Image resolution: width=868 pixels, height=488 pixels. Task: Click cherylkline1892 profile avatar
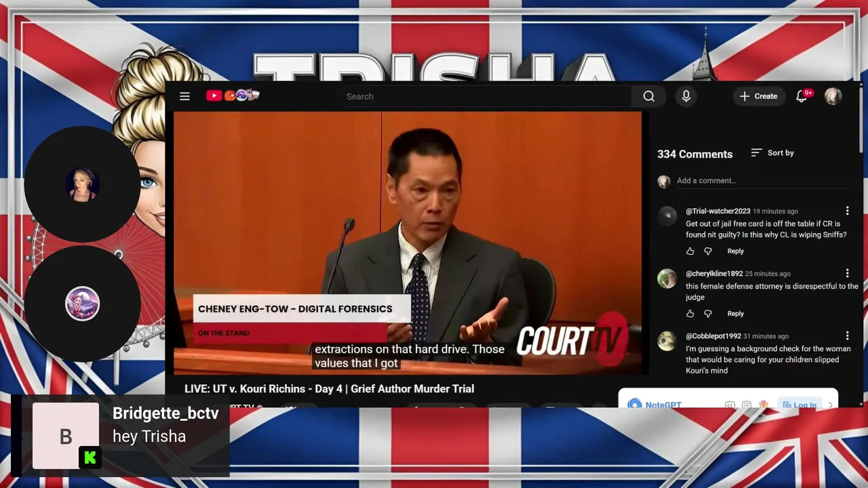pos(667,278)
